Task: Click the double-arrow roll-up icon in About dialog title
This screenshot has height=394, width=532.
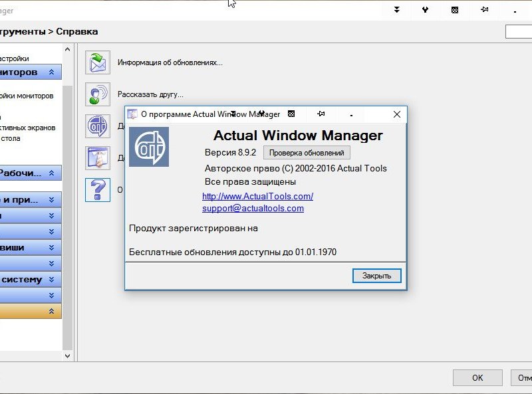Action: 233,113
